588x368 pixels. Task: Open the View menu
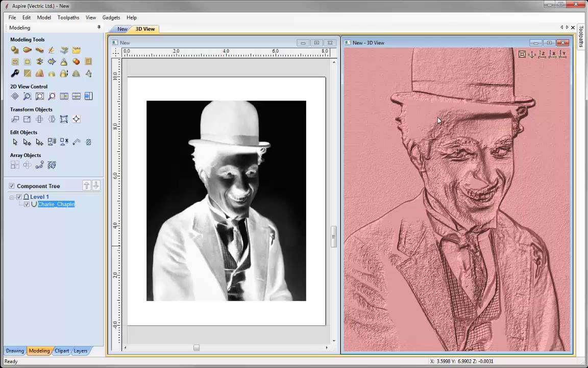91,17
